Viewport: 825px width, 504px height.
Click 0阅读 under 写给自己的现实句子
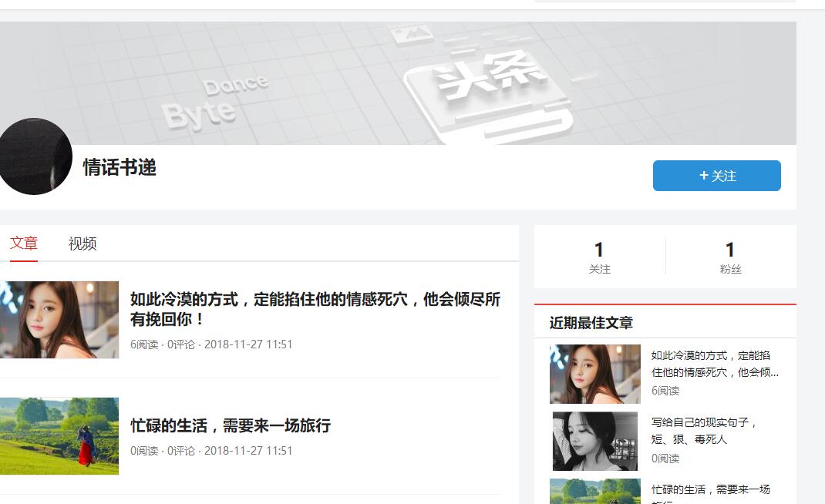coord(665,459)
